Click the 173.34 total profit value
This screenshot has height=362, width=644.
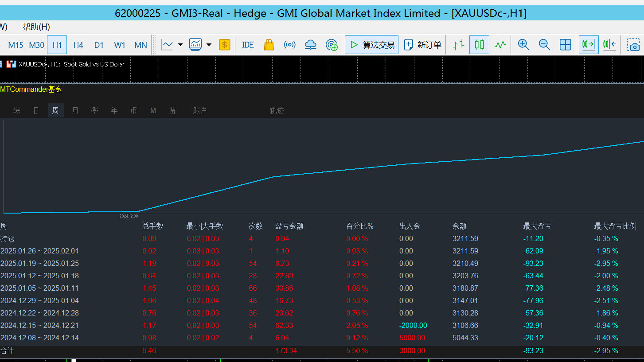tap(286, 351)
